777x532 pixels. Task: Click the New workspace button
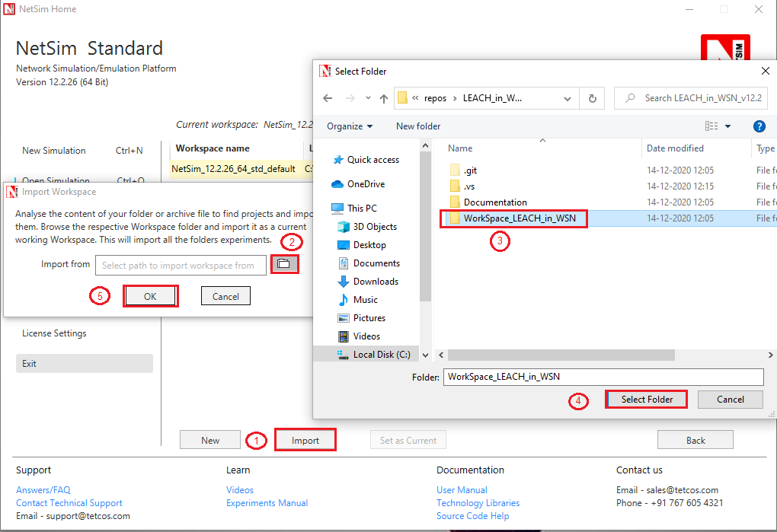click(210, 440)
